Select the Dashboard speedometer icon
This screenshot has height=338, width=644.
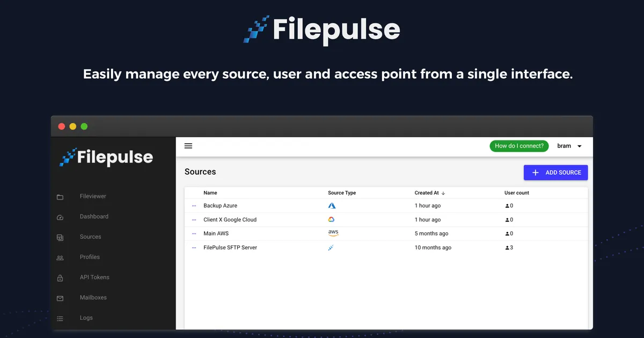click(x=60, y=217)
